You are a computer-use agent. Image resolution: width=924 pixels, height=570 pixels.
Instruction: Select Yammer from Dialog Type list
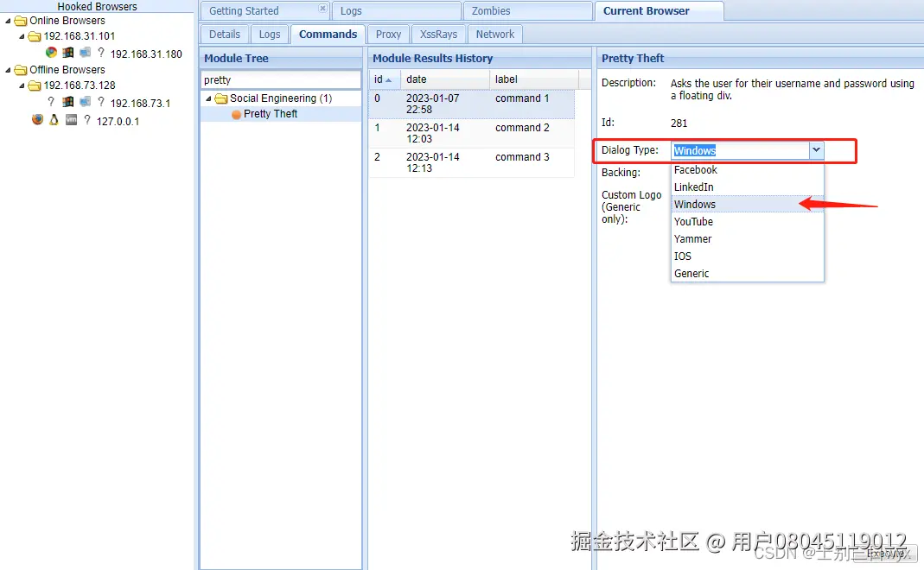pyautogui.click(x=747, y=238)
